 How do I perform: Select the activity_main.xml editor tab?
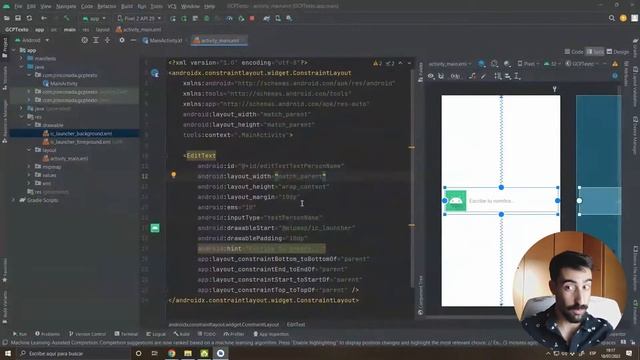tap(220, 40)
